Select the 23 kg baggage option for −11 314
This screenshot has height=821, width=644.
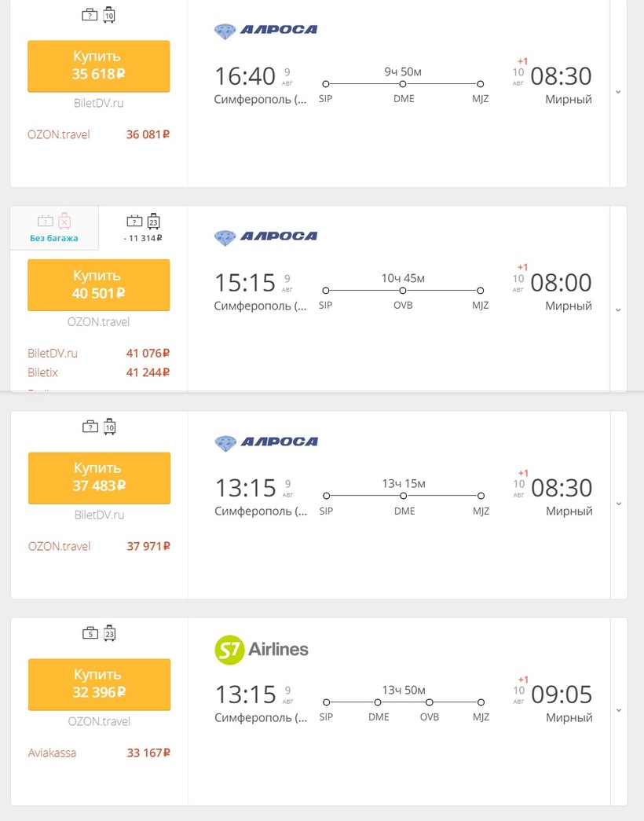(144, 228)
